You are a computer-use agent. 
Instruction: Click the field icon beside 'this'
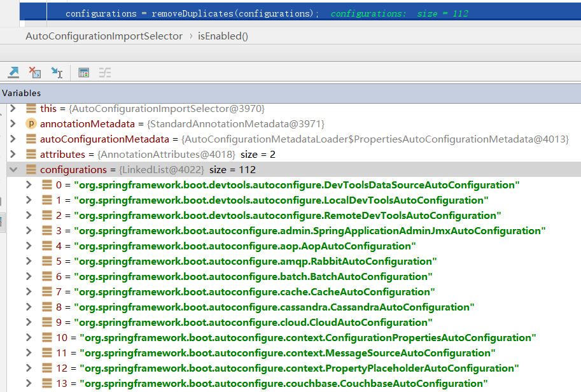point(31,109)
